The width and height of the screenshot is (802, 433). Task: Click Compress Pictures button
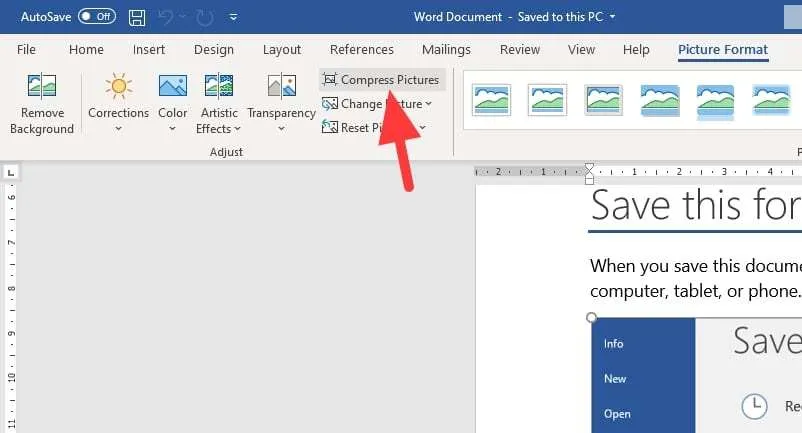tap(382, 80)
